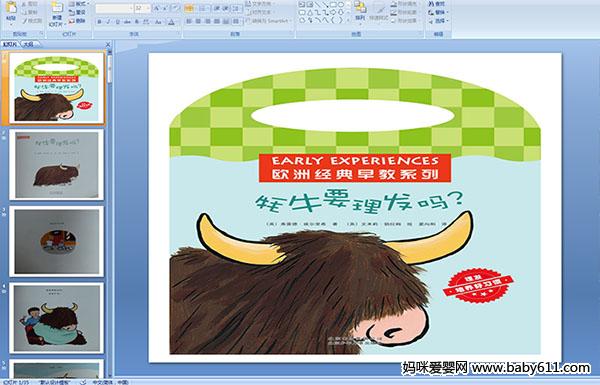Open the slide Layout dropdown
Viewport: 600px width, 385px height.
pos(79,4)
